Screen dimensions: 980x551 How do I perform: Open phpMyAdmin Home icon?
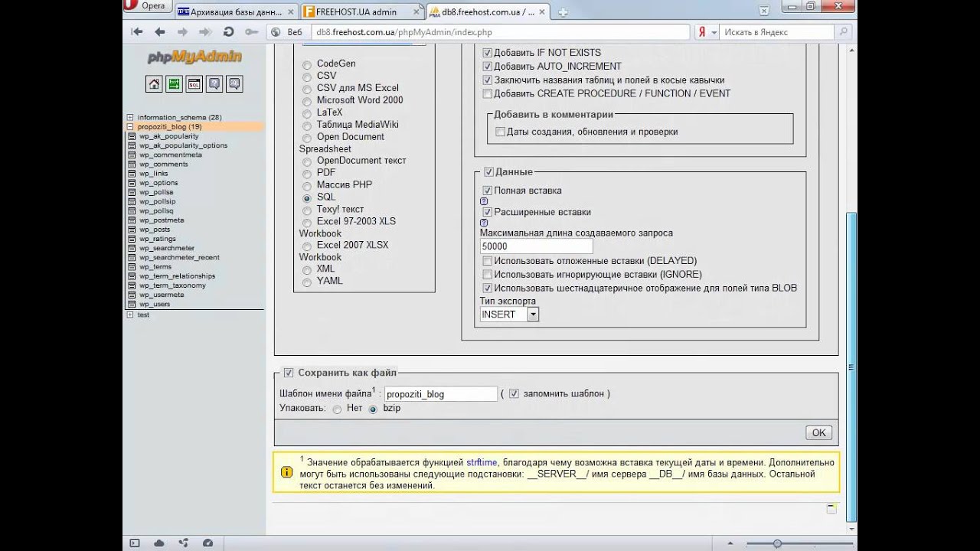(x=154, y=84)
